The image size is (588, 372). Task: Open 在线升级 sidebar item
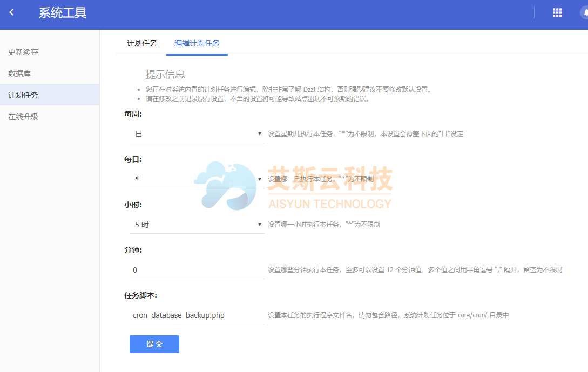point(23,117)
